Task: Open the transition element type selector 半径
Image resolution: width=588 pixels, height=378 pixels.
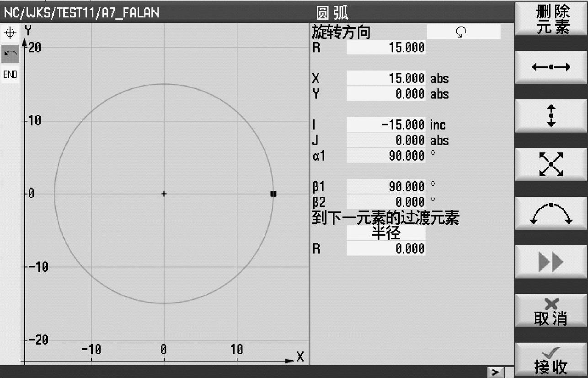Action: pyautogui.click(x=386, y=233)
